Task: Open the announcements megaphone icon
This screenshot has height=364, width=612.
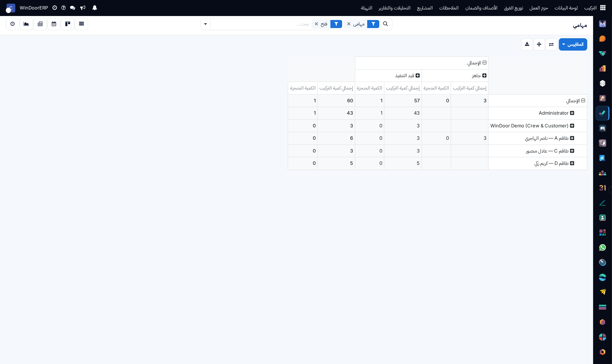Action: point(83,8)
